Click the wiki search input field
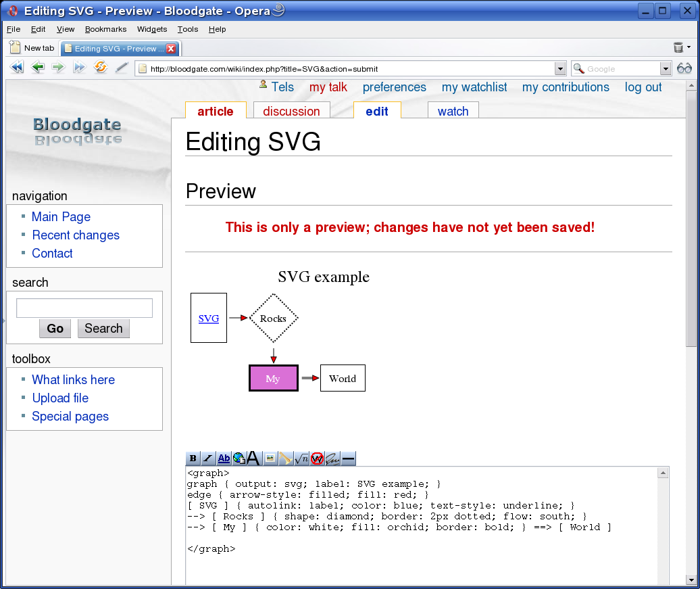Screen dimensions: 700x589 tap(84, 308)
